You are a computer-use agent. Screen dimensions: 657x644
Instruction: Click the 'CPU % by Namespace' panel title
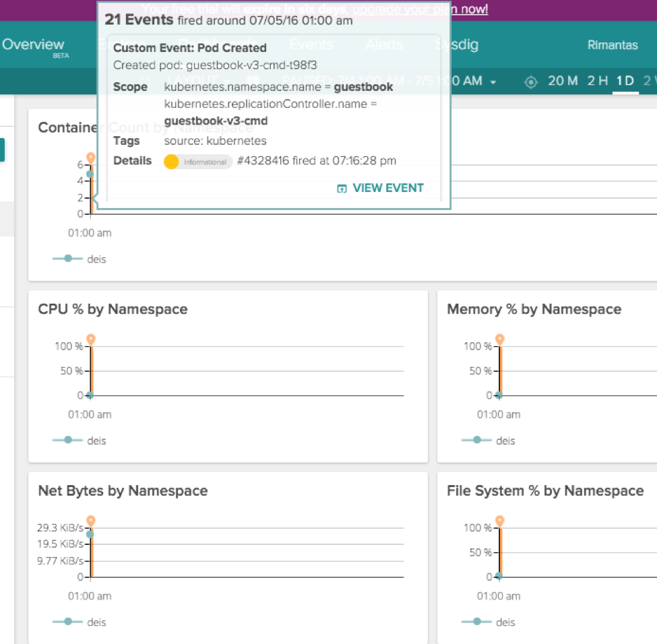click(x=113, y=309)
